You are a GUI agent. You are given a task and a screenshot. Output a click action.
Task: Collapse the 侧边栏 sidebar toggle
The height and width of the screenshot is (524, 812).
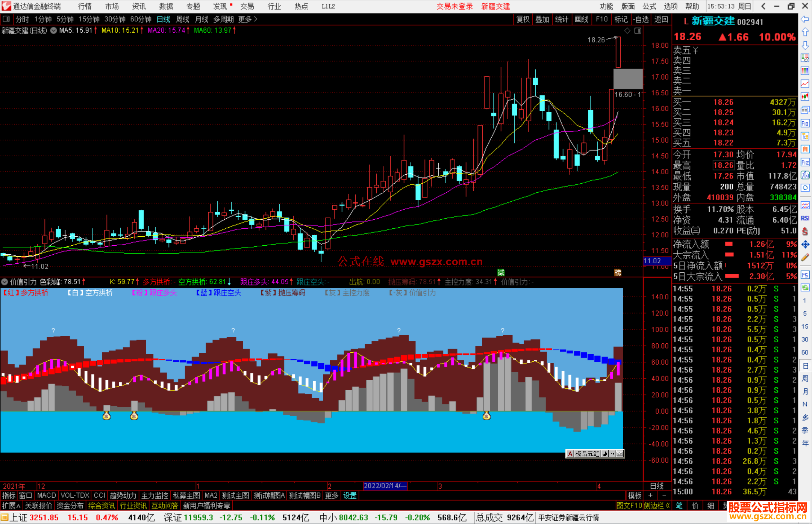coord(657,506)
